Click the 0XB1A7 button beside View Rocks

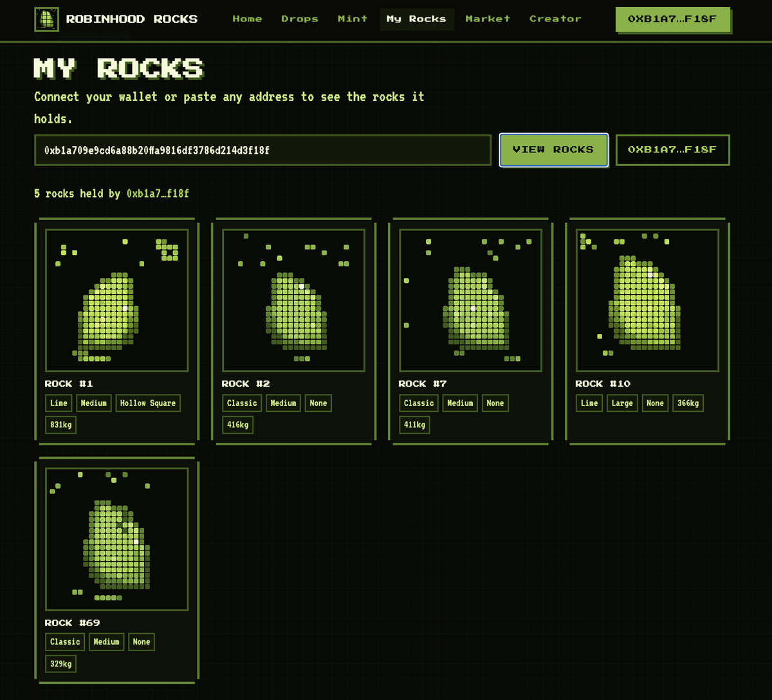(x=672, y=150)
